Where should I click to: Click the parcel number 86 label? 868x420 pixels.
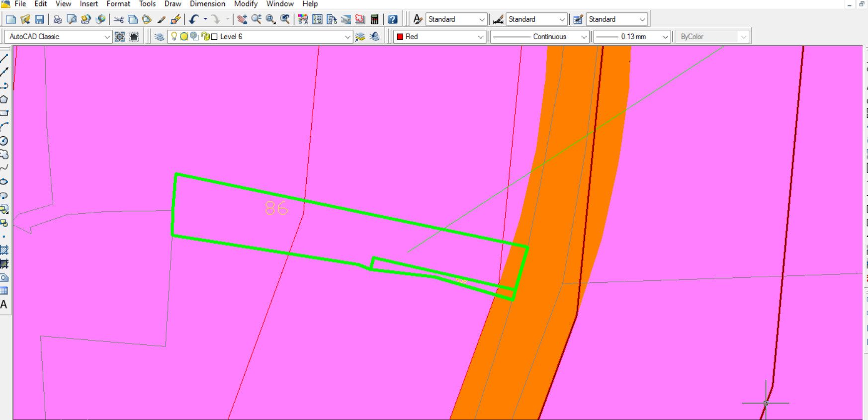coord(276,208)
